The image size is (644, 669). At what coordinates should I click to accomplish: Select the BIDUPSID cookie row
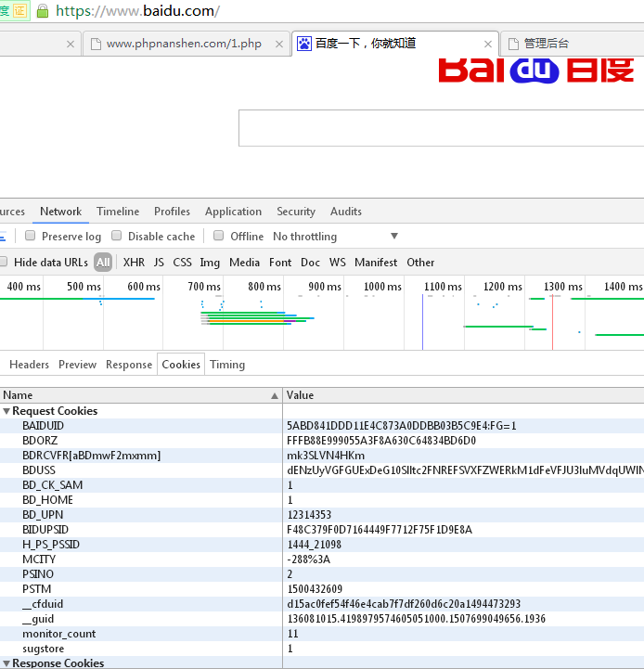322,530
